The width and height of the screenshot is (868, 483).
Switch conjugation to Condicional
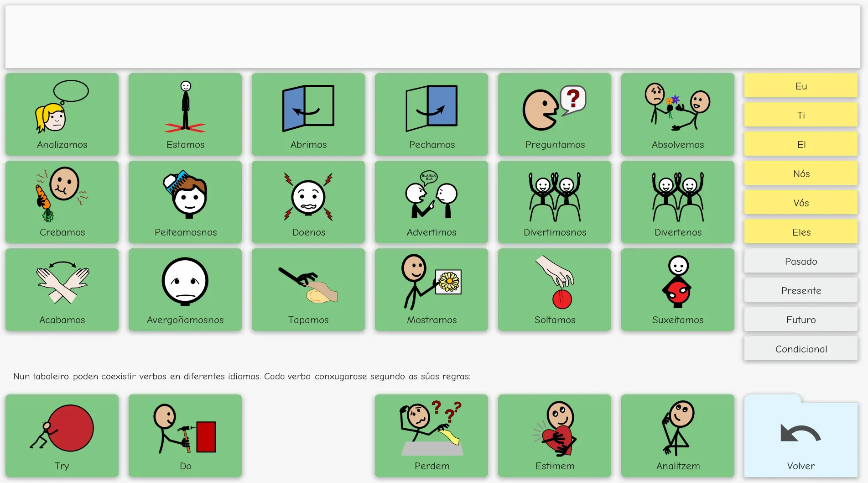point(801,349)
